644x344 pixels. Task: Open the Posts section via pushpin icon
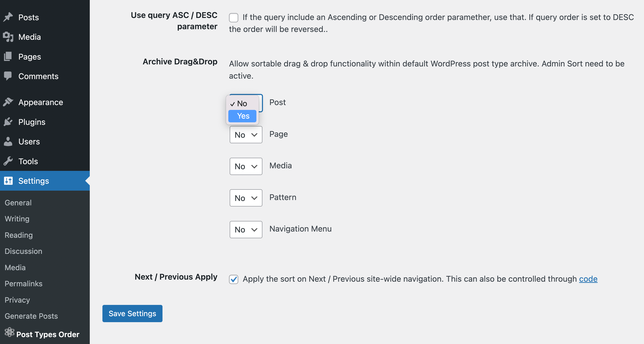pos(8,17)
